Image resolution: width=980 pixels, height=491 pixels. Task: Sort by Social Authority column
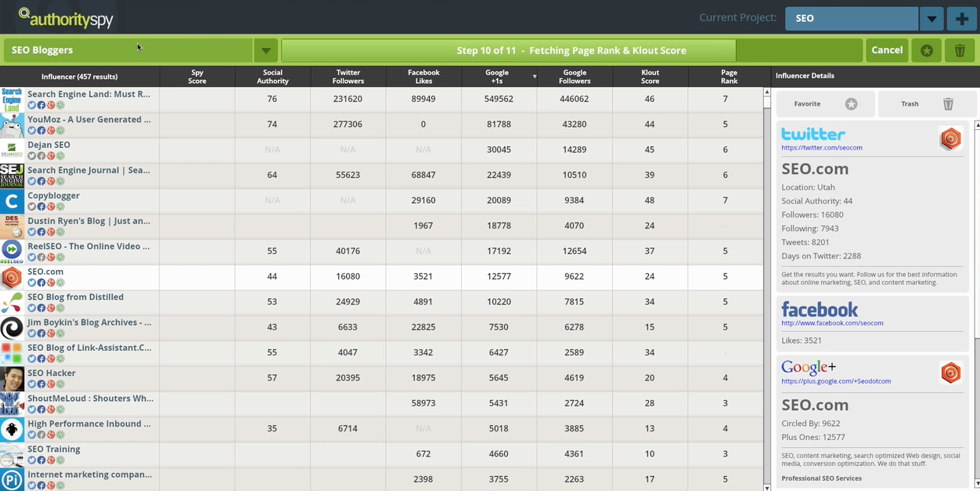click(x=272, y=76)
